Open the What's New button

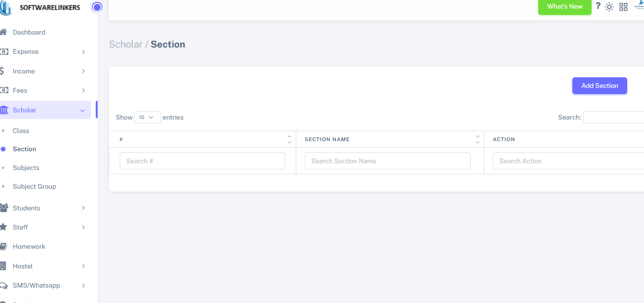565,7
